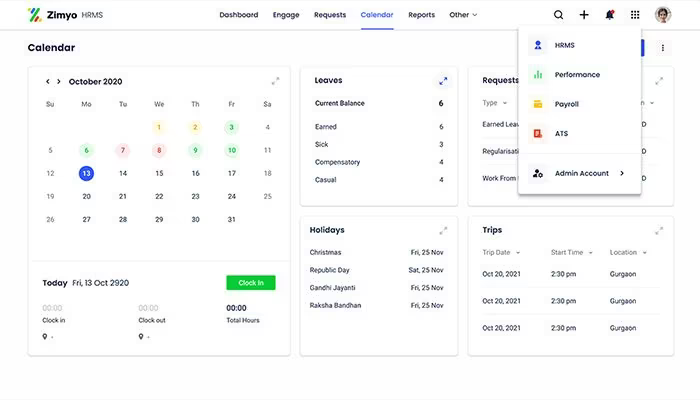Viewport: 700px width, 400px height.
Task: Select October 20 on the calendar
Action: (87, 196)
